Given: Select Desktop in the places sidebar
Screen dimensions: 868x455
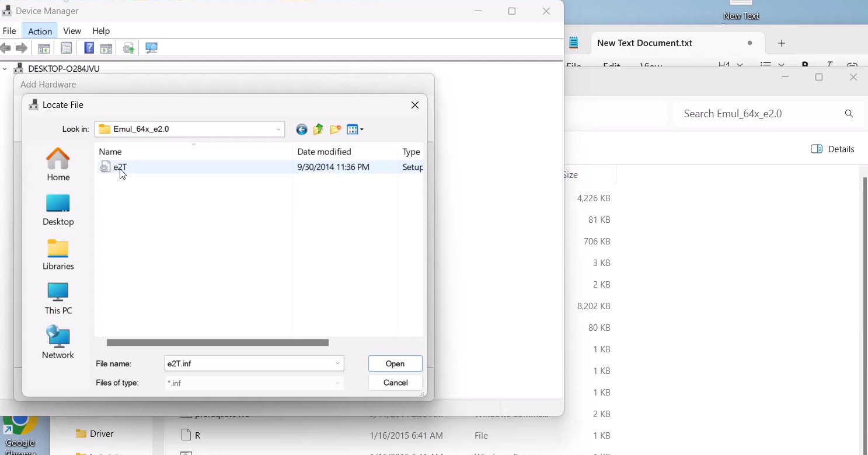Looking at the screenshot, I should [x=58, y=210].
